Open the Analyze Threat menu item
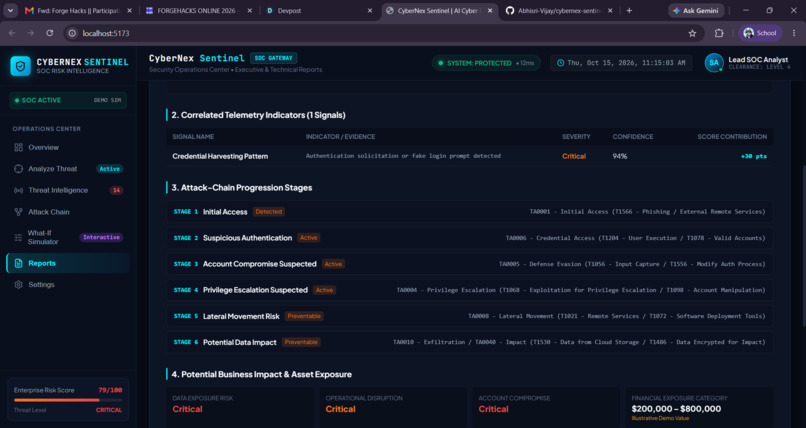Screen dimensions: 806x428 click(68, 169)
